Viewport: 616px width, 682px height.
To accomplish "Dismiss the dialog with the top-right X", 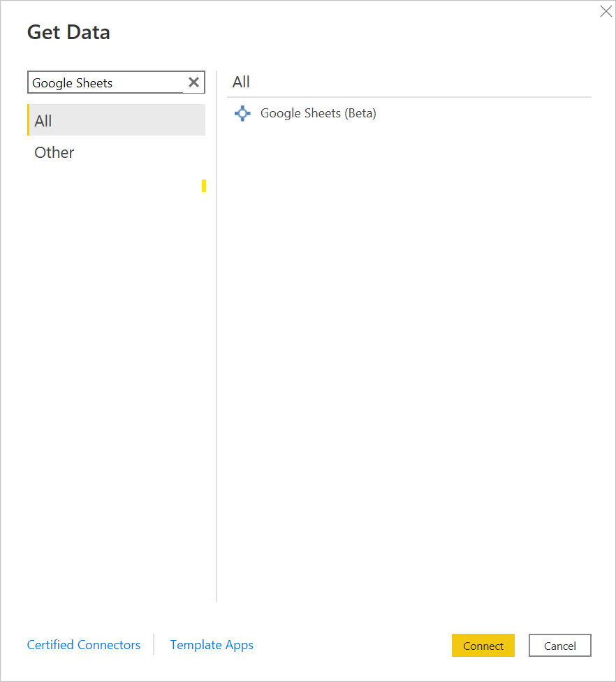I will pyautogui.click(x=605, y=11).
